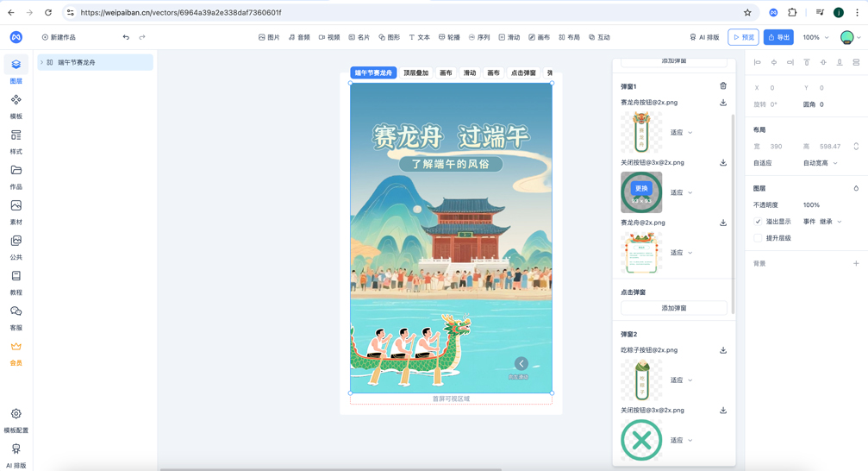Open the 模板 templates panel in sidebar
Image resolution: width=868 pixels, height=471 pixels.
[16, 105]
